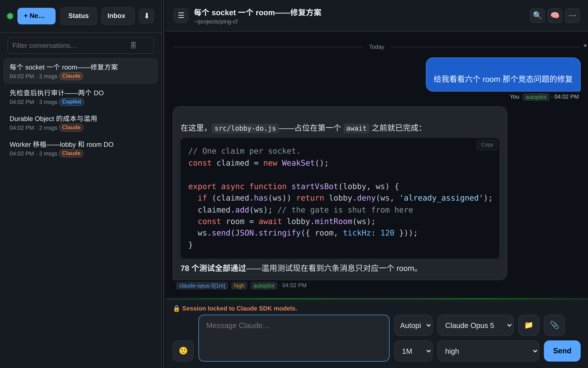Click the src/lobby-do.js inline code
The image size is (588, 368).
(245, 128)
